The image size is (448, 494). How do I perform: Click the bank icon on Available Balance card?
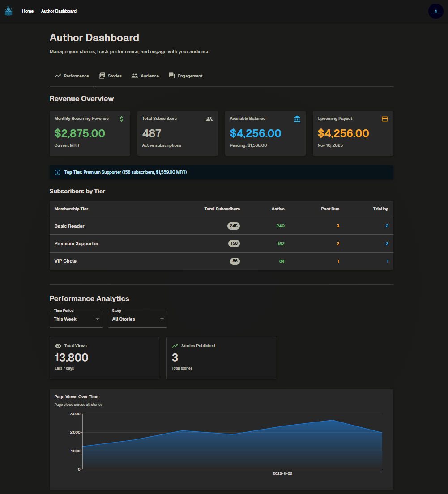pos(297,119)
